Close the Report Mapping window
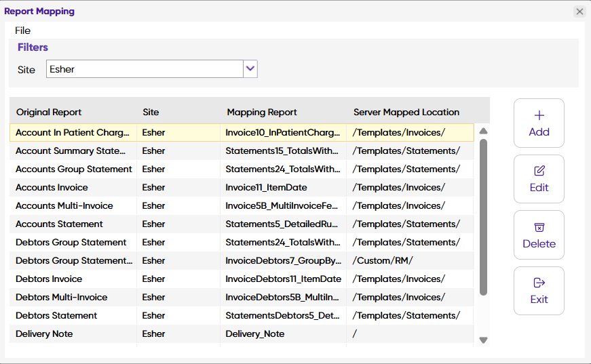Image resolution: width=591 pixels, height=364 pixels. coord(579,12)
